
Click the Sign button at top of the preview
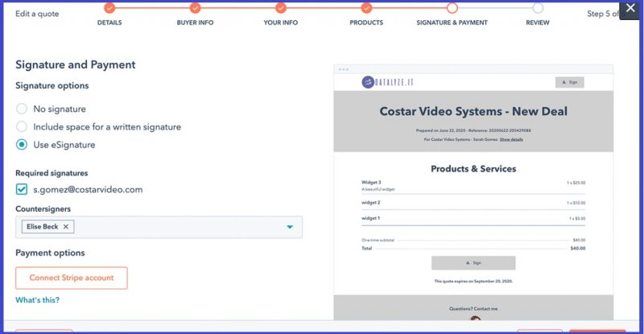(570, 82)
